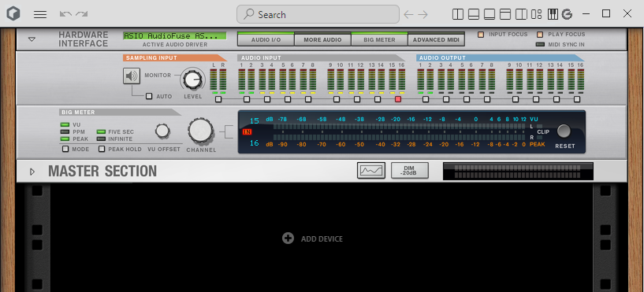644x292 pixels.
Task: Open the Master Section graph display button
Action: point(371,170)
